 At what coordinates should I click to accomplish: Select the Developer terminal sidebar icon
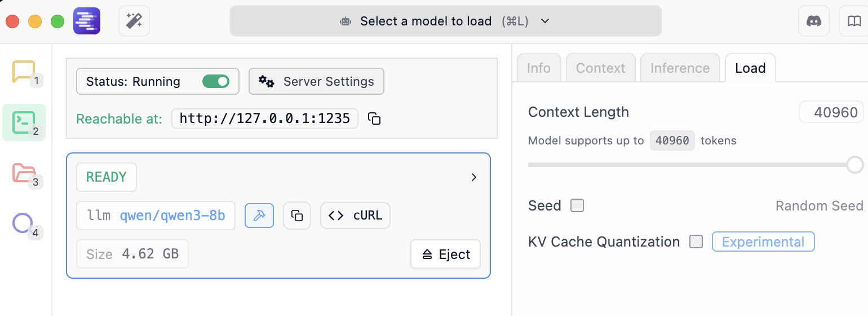[24, 122]
